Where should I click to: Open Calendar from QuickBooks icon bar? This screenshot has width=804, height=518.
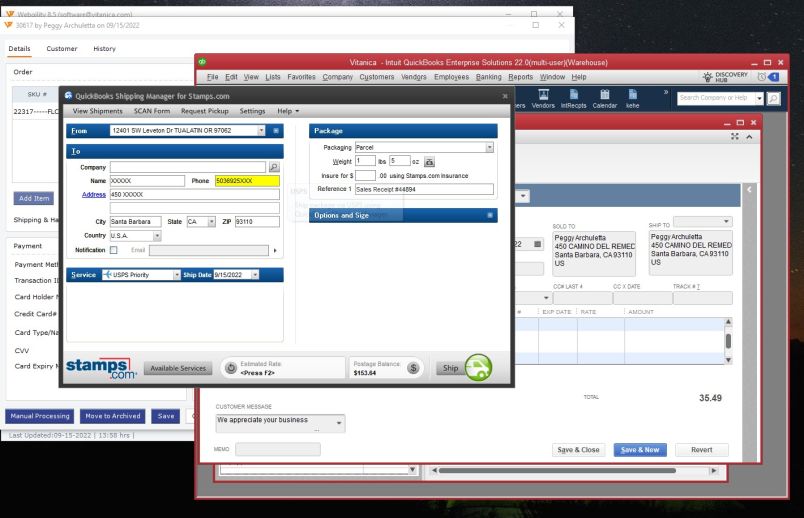pyautogui.click(x=605, y=99)
